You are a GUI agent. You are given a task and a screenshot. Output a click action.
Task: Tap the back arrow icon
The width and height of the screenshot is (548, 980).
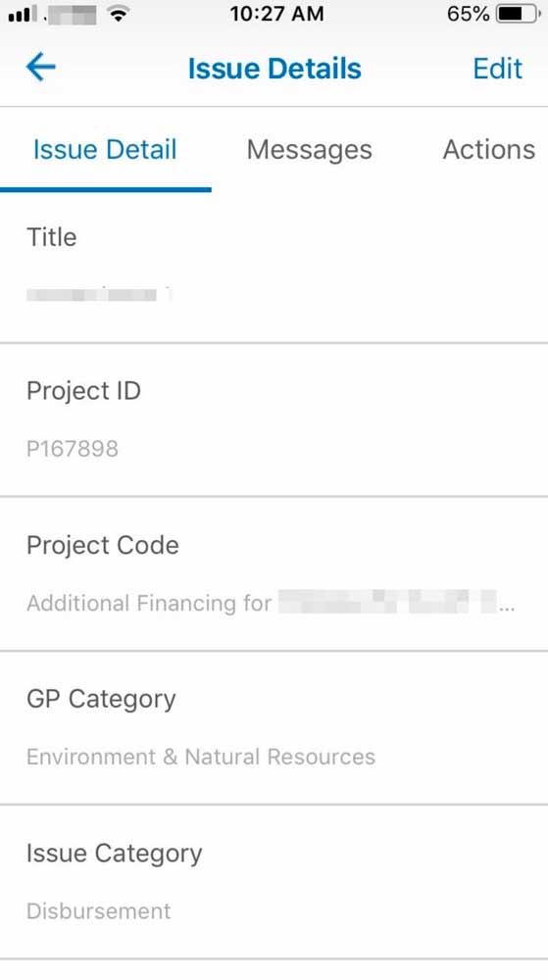tap(41, 68)
